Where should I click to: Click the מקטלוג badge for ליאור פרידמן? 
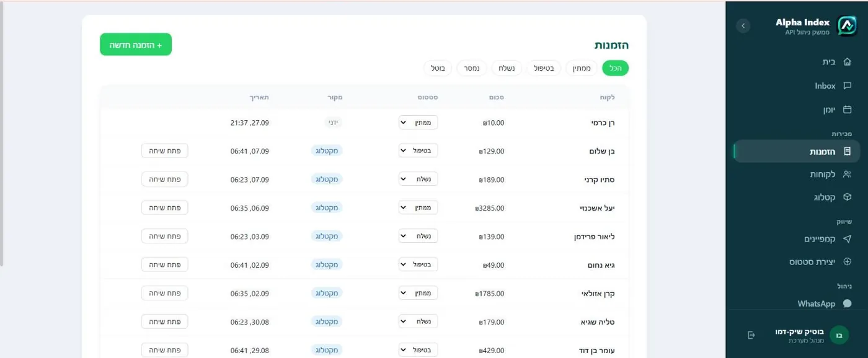point(327,237)
